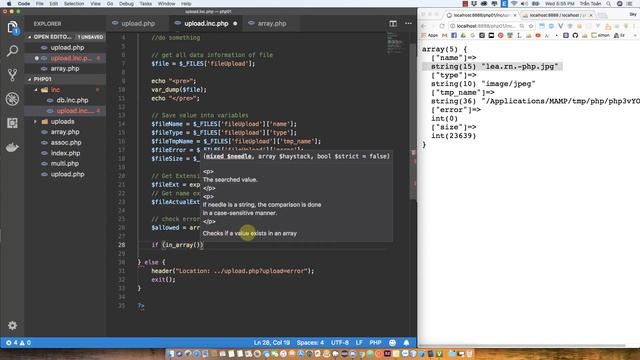This screenshot has width=640, height=360.
Task: Click highlighted "lea.rn.-php.jpg" string in browser
Action: point(520,67)
